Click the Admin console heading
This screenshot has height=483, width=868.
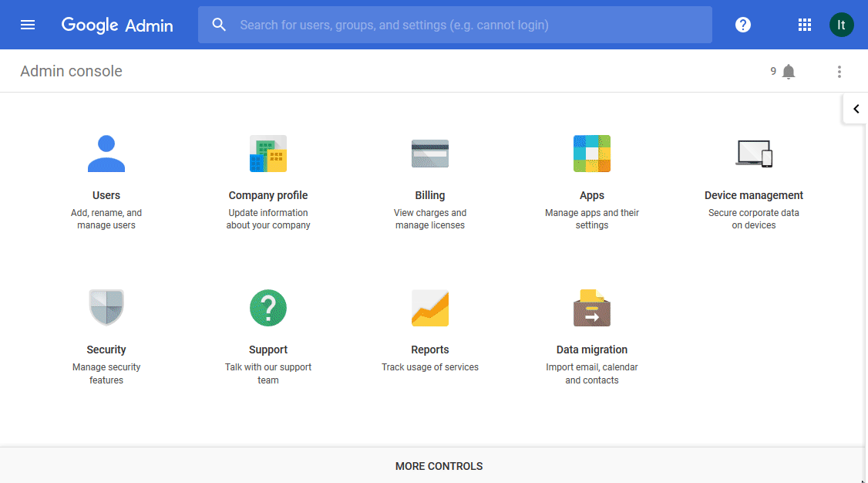[72, 72]
